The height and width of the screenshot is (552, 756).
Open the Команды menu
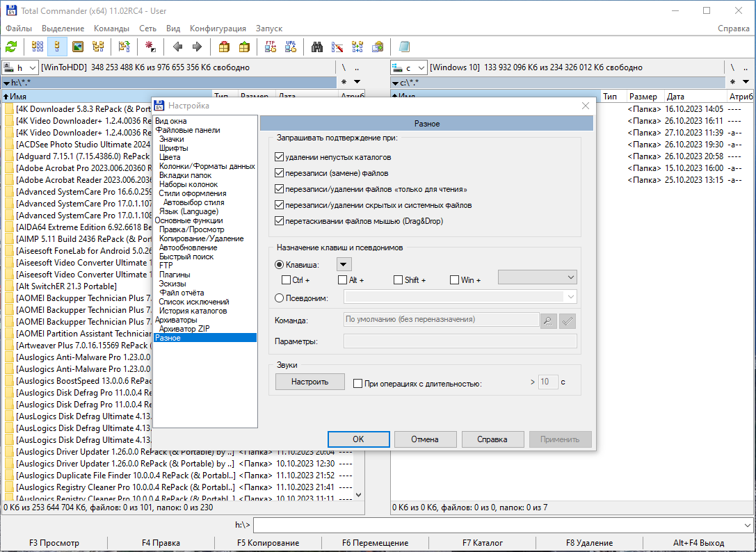point(111,29)
